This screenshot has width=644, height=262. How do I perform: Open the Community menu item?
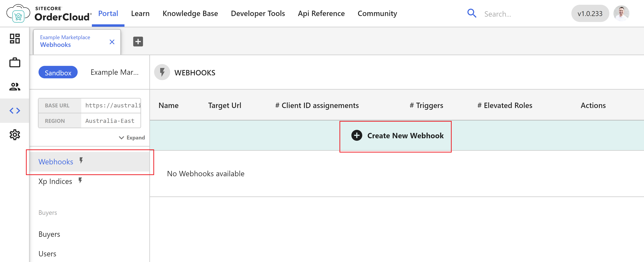pos(377,14)
